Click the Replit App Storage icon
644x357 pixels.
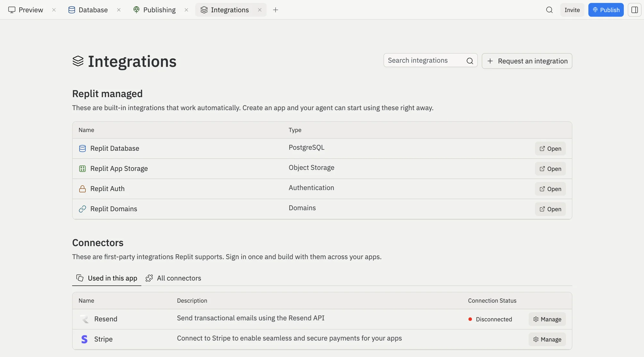pos(82,169)
